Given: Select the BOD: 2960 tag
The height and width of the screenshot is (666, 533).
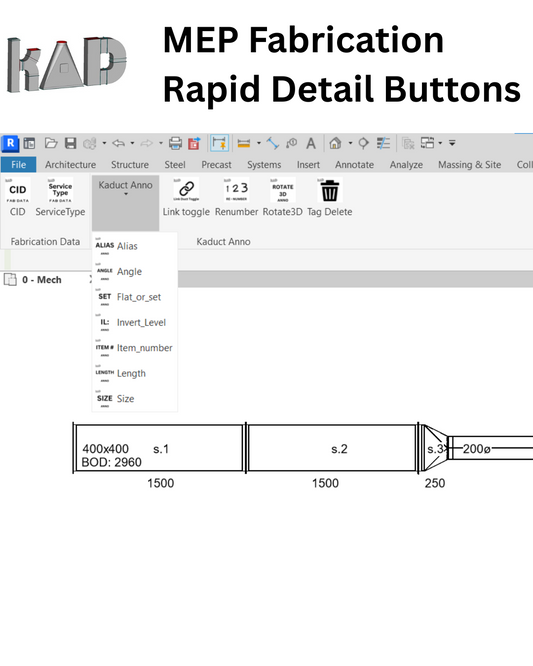Looking at the screenshot, I should point(111,462).
